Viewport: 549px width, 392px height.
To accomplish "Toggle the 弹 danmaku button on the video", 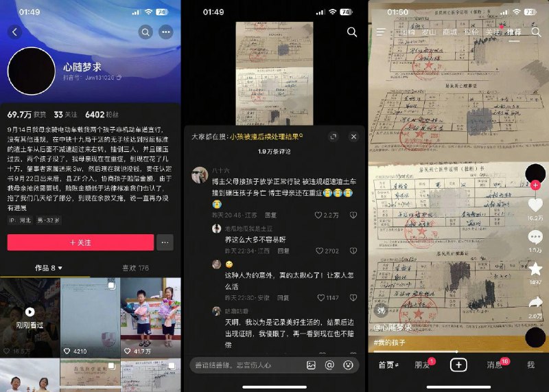I will click(381, 310).
